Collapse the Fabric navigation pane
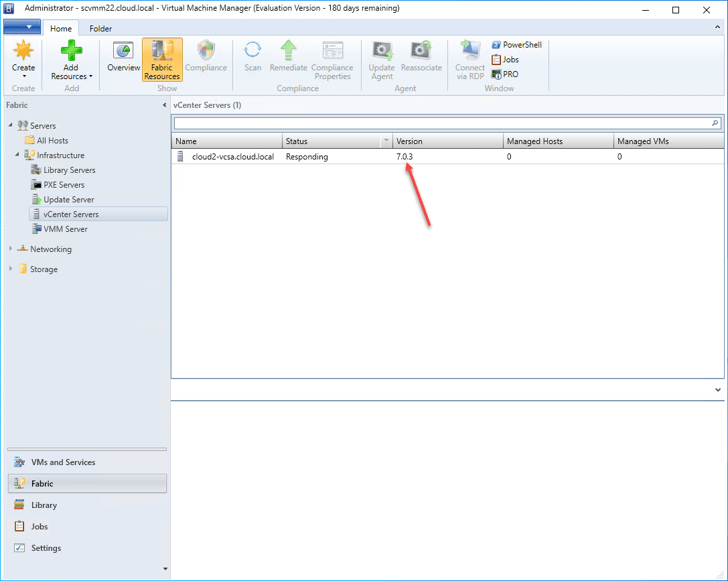This screenshot has height=581, width=728. click(x=164, y=105)
